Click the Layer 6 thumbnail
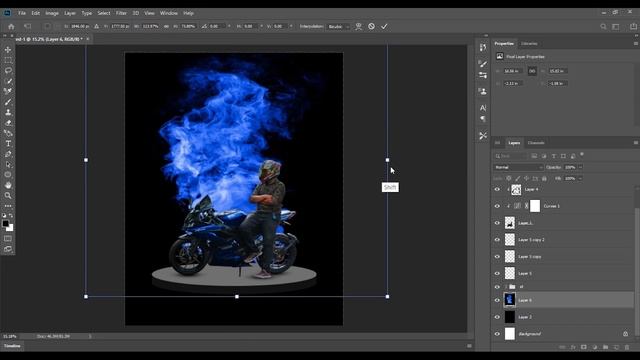The image size is (640, 360). click(x=510, y=300)
